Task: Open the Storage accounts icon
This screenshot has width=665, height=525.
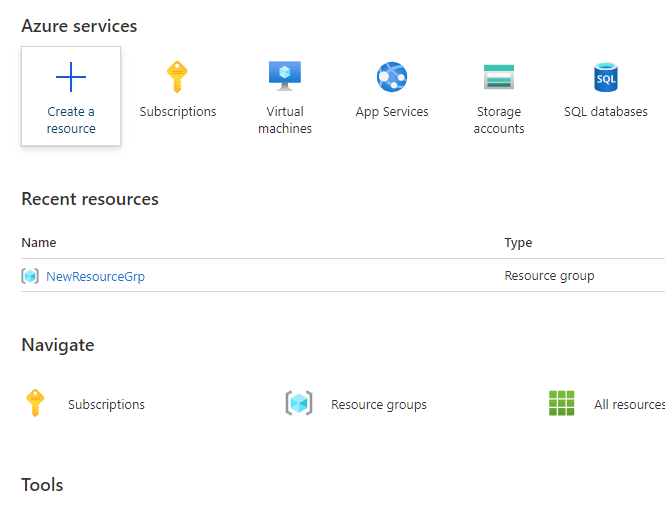Action: 499,77
